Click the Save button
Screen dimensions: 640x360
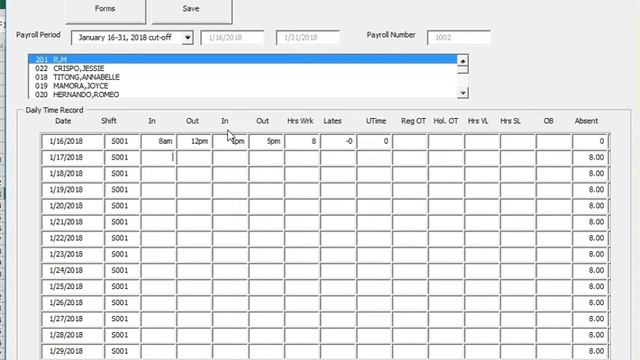click(191, 10)
